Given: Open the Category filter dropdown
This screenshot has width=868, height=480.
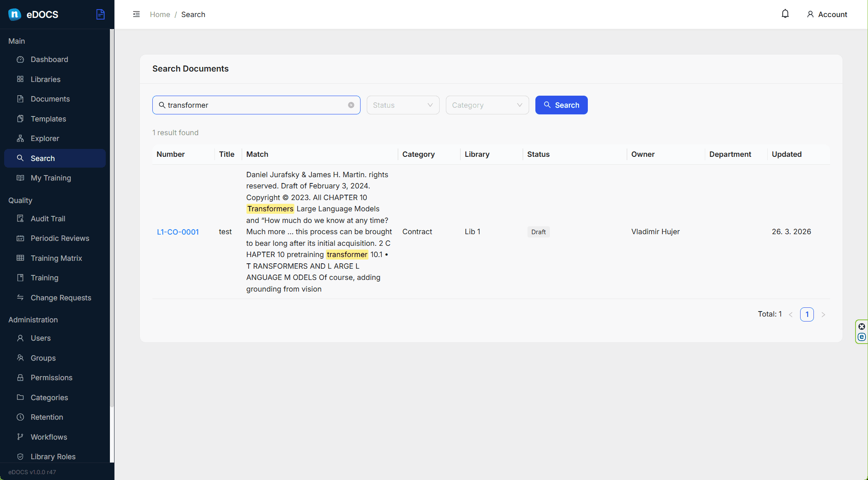Looking at the screenshot, I should 487,105.
